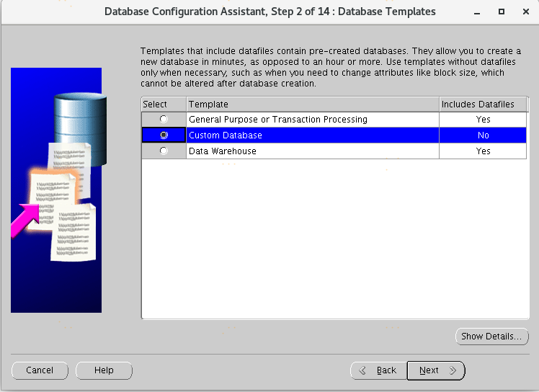
Task: Click the Data Warehouse template name cell
Action: pyautogui.click(x=222, y=151)
